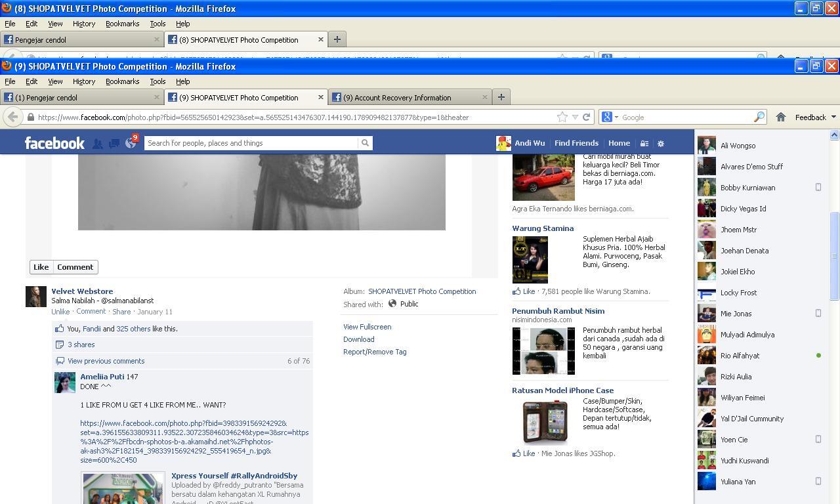
Task: Open privacy shortcuts lock icon
Action: pos(644,143)
